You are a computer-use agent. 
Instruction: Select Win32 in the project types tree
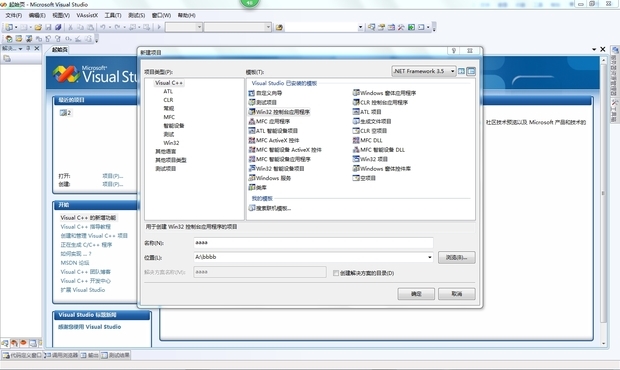click(171, 143)
